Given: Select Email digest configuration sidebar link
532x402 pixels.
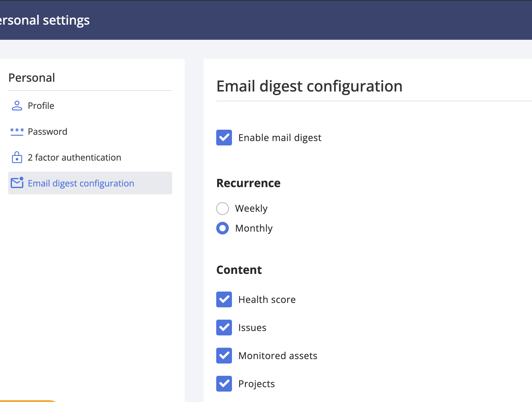Looking at the screenshot, I should [81, 183].
